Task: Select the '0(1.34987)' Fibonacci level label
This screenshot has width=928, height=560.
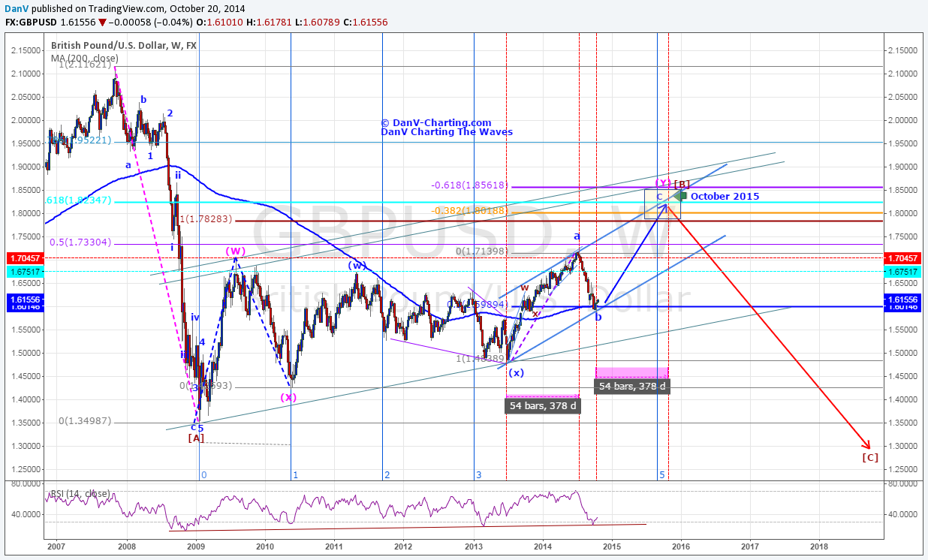Action: click(85, 421)
